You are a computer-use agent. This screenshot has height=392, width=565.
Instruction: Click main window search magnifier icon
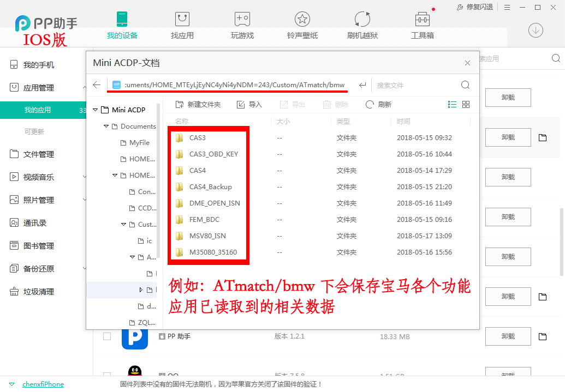click(x=556, y=58)
